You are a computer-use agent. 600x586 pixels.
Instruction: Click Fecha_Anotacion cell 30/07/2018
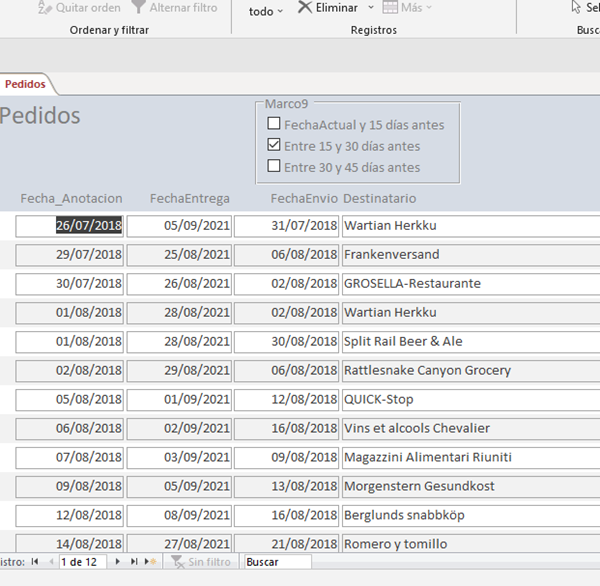tap(69, 284)
